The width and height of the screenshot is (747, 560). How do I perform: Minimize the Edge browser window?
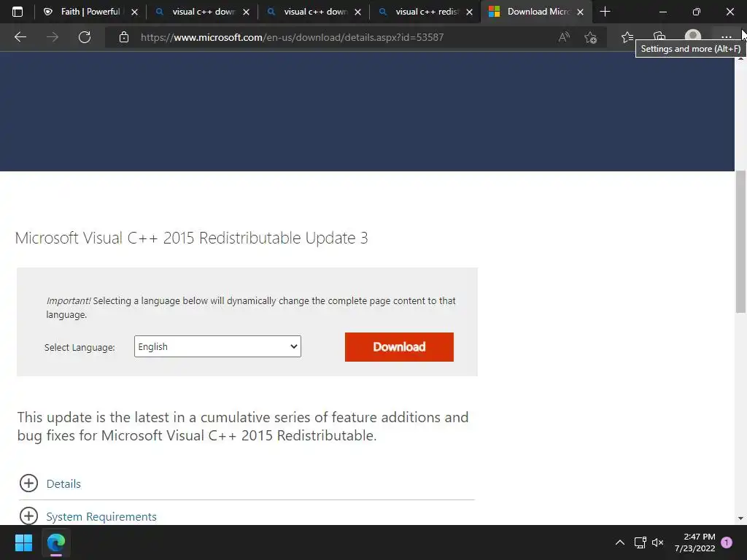pyautogui.click(x=662, y=12)
